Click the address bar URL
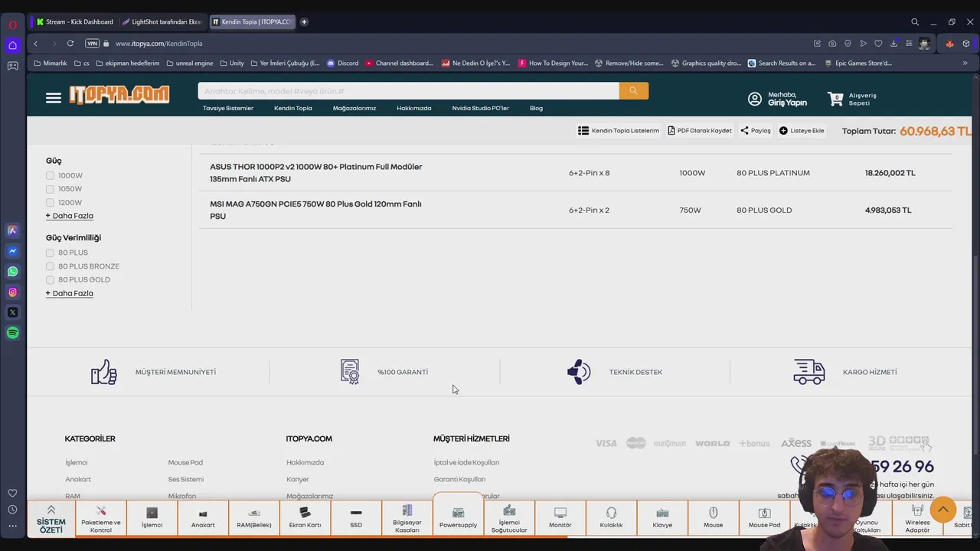 pyautogui.click(x=159, y=44)
